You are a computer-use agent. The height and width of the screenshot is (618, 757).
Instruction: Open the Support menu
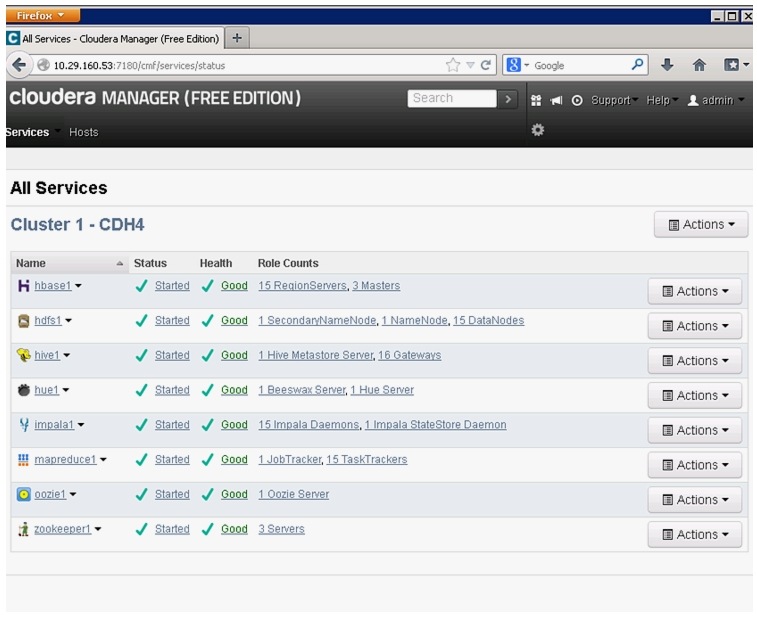point(614,100)
